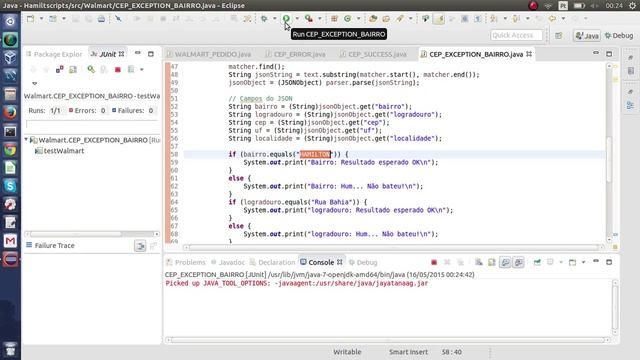Open Chrome from the Ubuntu launcher

coord(10,150)
